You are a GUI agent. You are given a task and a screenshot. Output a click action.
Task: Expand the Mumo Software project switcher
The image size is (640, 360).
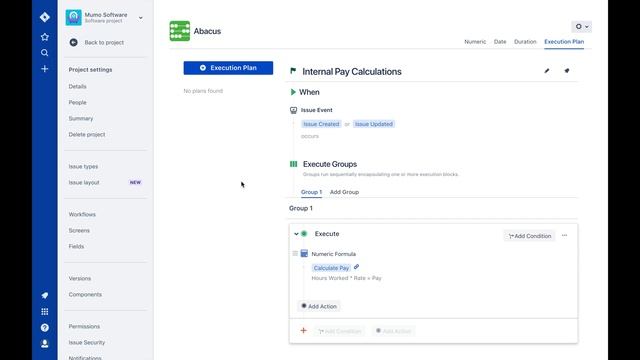140,18
